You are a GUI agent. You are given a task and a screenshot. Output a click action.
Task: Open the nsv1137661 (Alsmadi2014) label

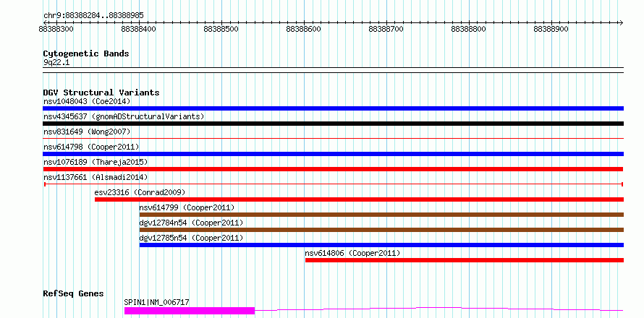pyautogui.click(x=96, y=177)
